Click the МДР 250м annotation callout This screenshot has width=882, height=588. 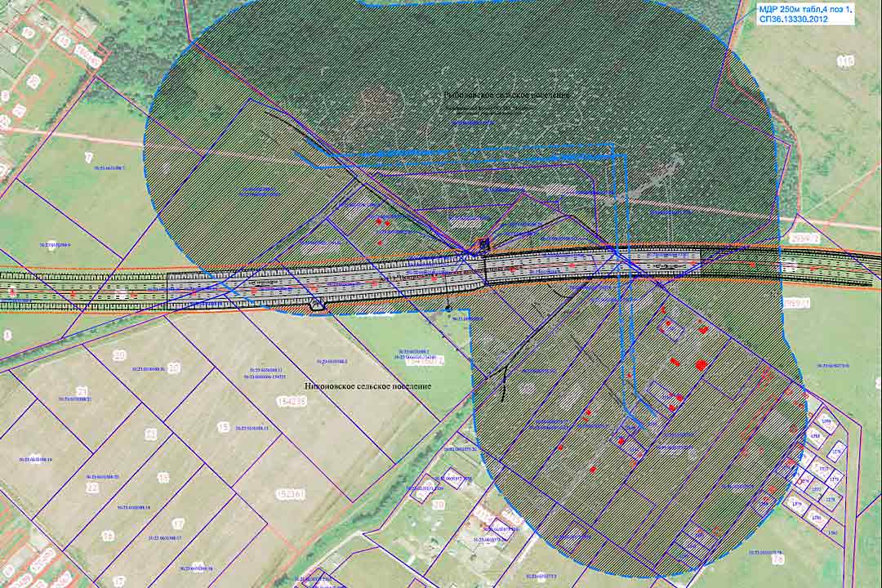(805, 14)
